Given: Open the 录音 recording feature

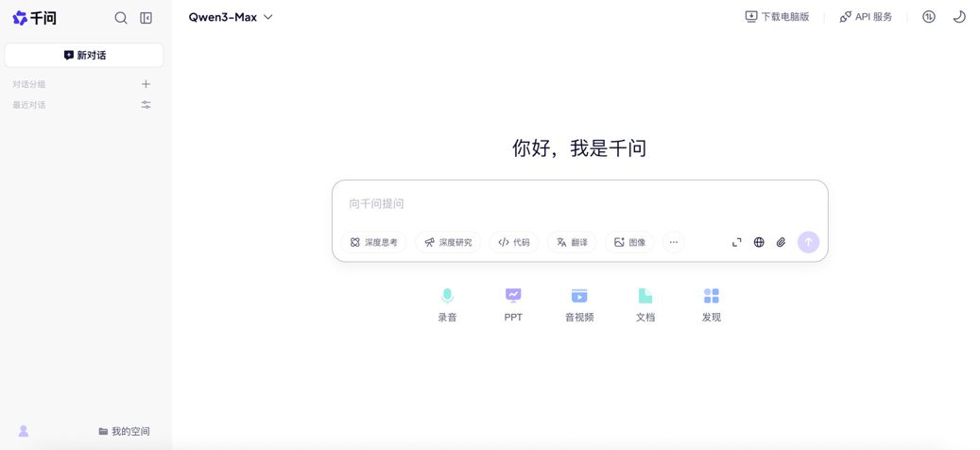Looking at the screenshot, I should [447, 304].
